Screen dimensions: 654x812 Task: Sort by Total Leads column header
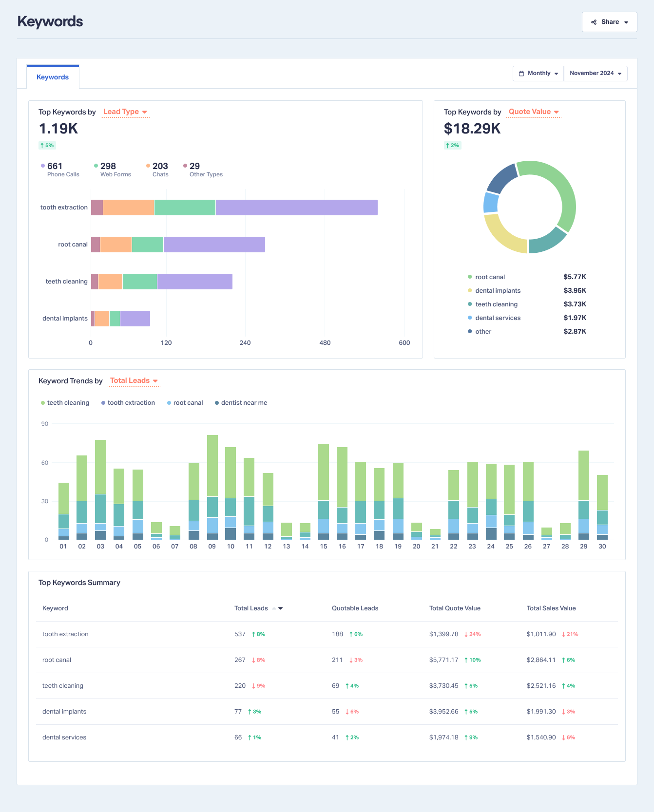coord(251,608)
